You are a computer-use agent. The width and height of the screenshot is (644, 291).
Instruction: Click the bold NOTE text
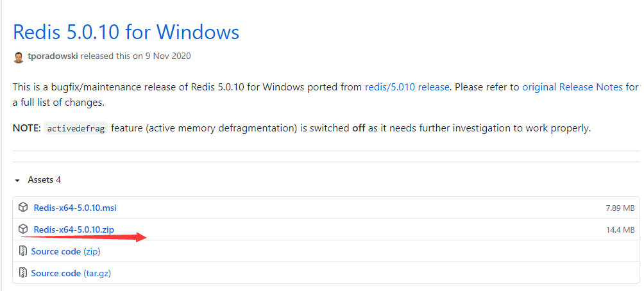(x=26, y=128)
